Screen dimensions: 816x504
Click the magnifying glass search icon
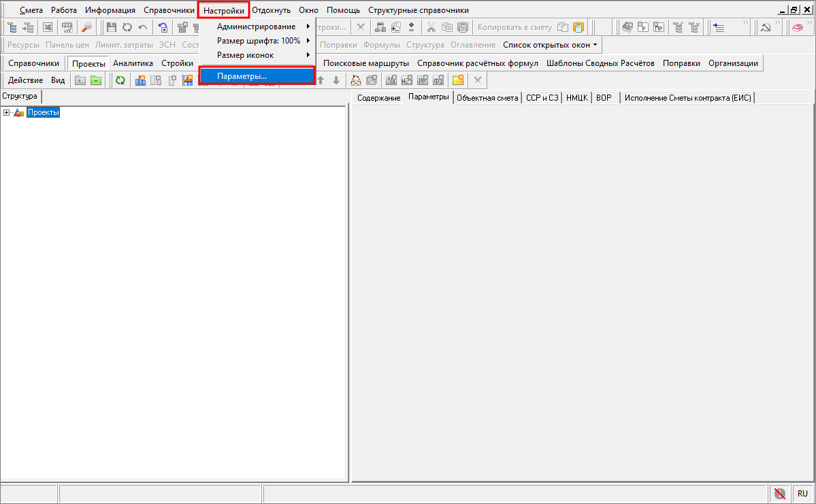[x=86, y=28]
